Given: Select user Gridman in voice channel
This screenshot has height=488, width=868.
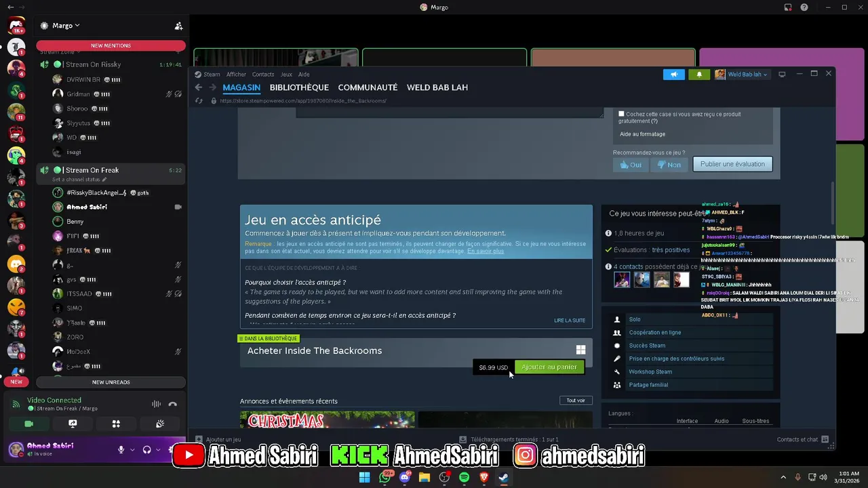Looking at the screenshot, I should [x=78, y=94].
